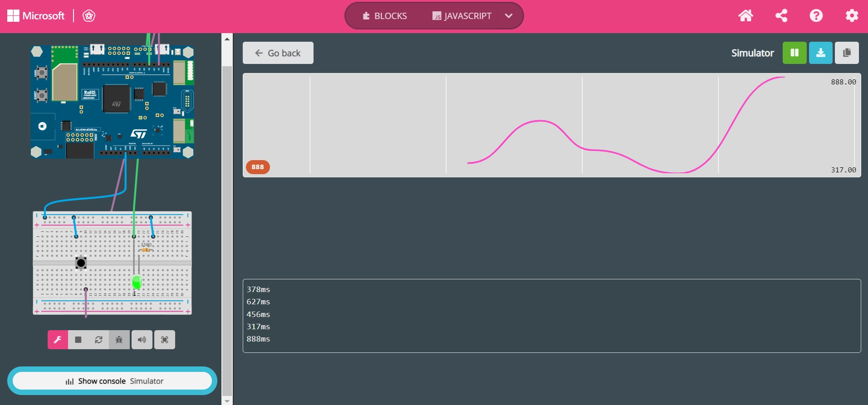
Task: Toggle debug mode with the bug icon
Action: pyautogui.click(x=119, y=340)
